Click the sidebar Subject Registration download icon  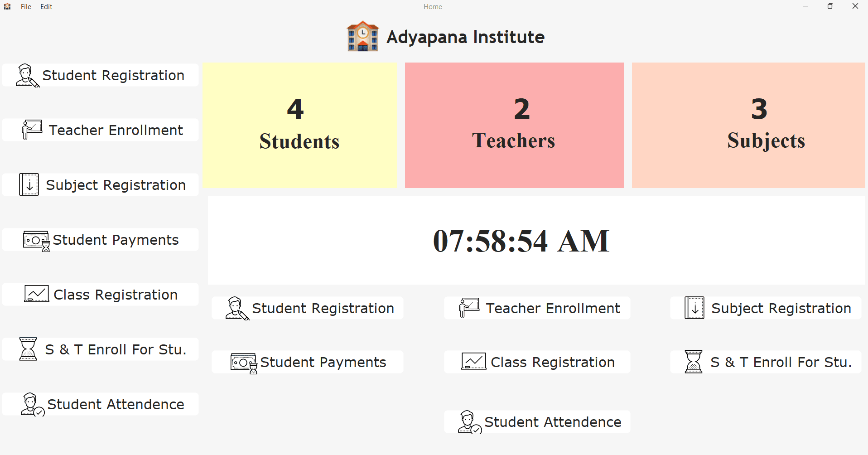[x=29, y=184]
